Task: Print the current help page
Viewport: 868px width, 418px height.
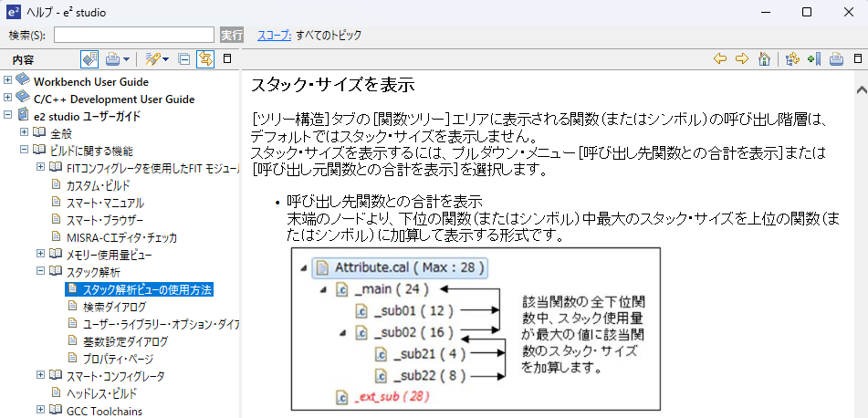Action: click(836, 58)
